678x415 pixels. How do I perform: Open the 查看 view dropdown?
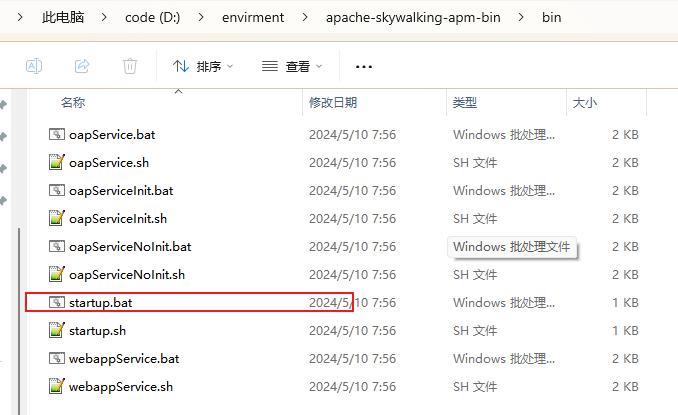coord(292,66)
